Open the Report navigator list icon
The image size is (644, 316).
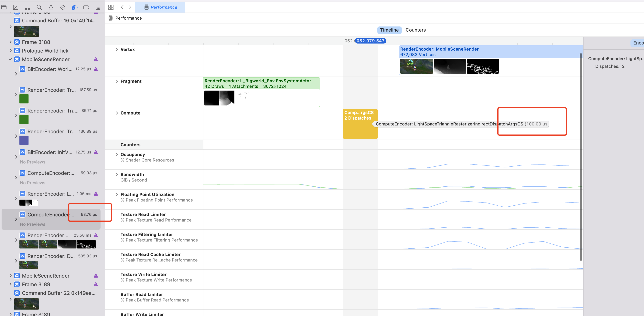click(98, 7)
